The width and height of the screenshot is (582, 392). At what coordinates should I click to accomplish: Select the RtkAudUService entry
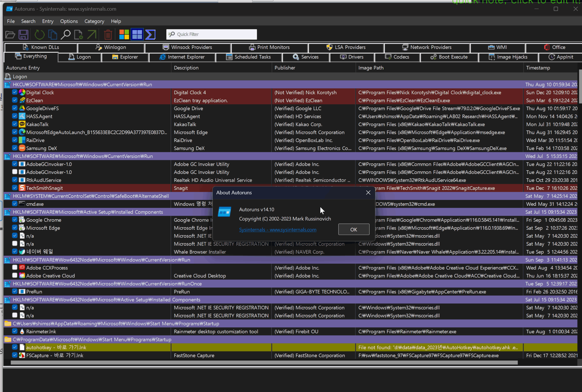(x=44, y=180)
